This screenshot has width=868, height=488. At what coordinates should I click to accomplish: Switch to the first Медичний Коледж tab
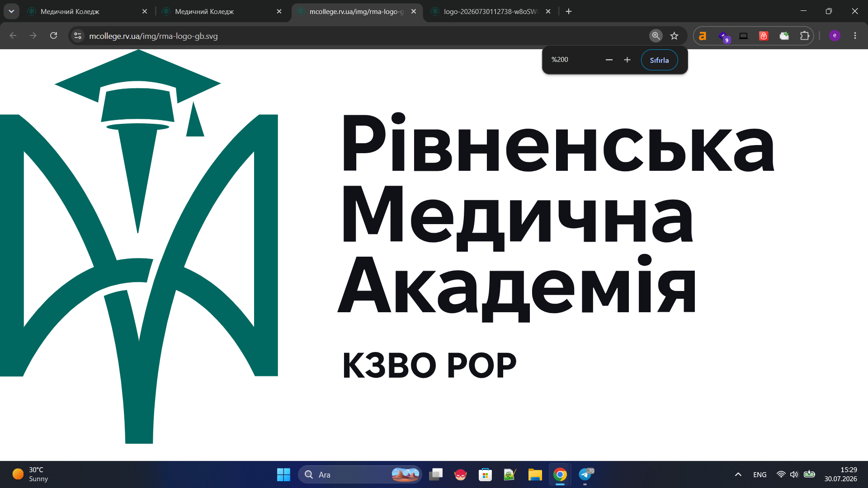87,11
